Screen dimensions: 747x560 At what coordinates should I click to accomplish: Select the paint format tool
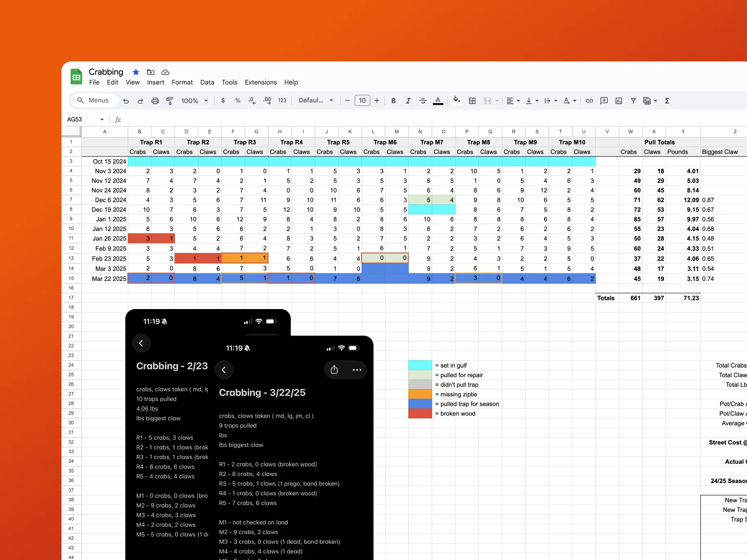(169, 100)
